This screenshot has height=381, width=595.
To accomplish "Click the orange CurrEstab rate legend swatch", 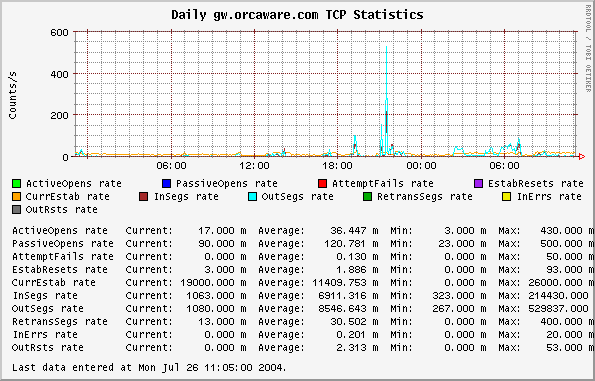I will (x=16, y=197).
